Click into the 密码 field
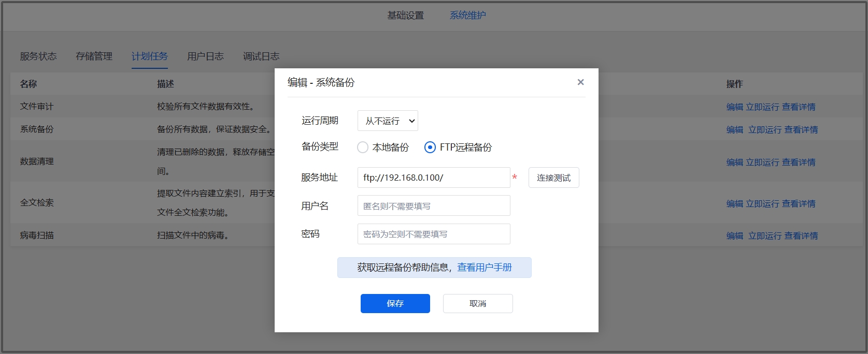The height and width of the screenshot is (354, 868). [433, 234]
